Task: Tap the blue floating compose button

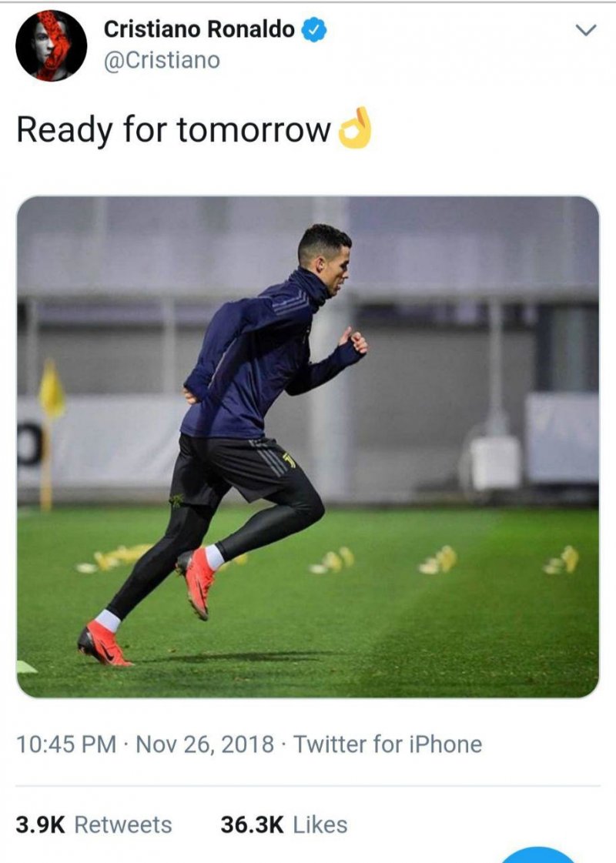Action: click(x=537, y=855)
